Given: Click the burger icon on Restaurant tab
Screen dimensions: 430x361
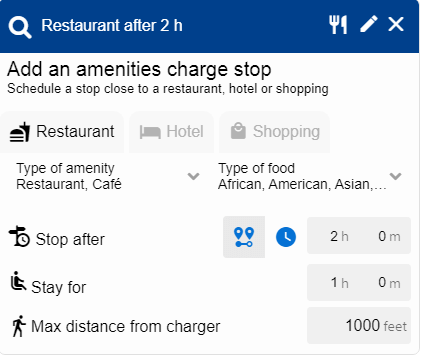Looking at the screenshot, I should pyautogui.click(x=20, y=132).
